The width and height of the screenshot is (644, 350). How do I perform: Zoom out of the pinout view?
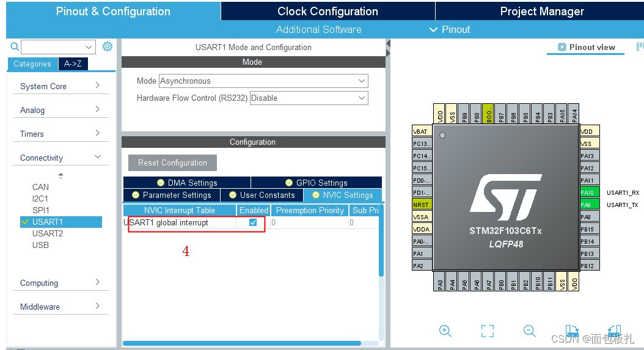click(529, 330)
